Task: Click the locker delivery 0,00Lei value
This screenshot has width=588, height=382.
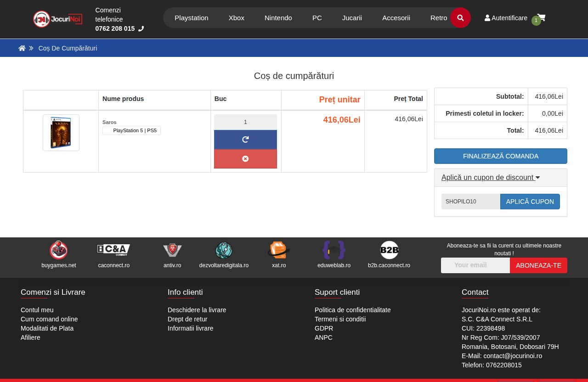Action: (x=553, y=113)
